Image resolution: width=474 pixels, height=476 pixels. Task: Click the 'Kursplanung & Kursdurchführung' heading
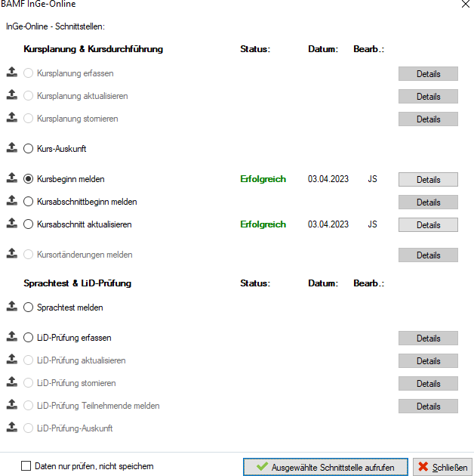tap(93, 49)
